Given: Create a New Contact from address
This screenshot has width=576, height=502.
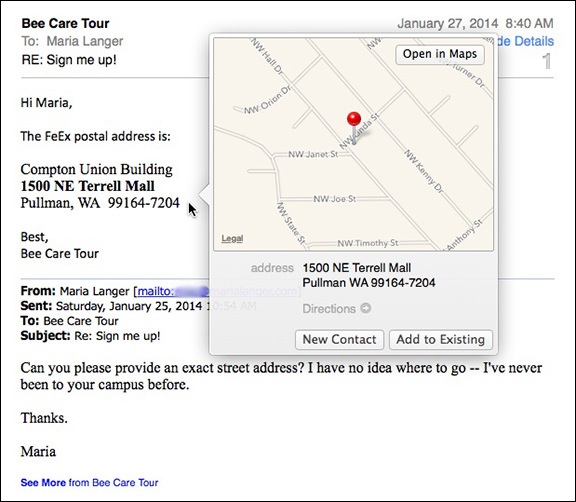Looking at the screenshot, I should tap(339, 340).
